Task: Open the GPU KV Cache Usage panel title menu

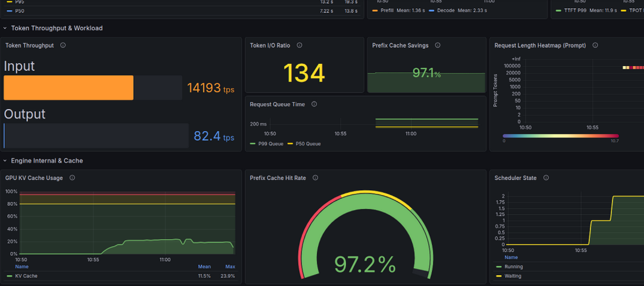Action: 34,178
